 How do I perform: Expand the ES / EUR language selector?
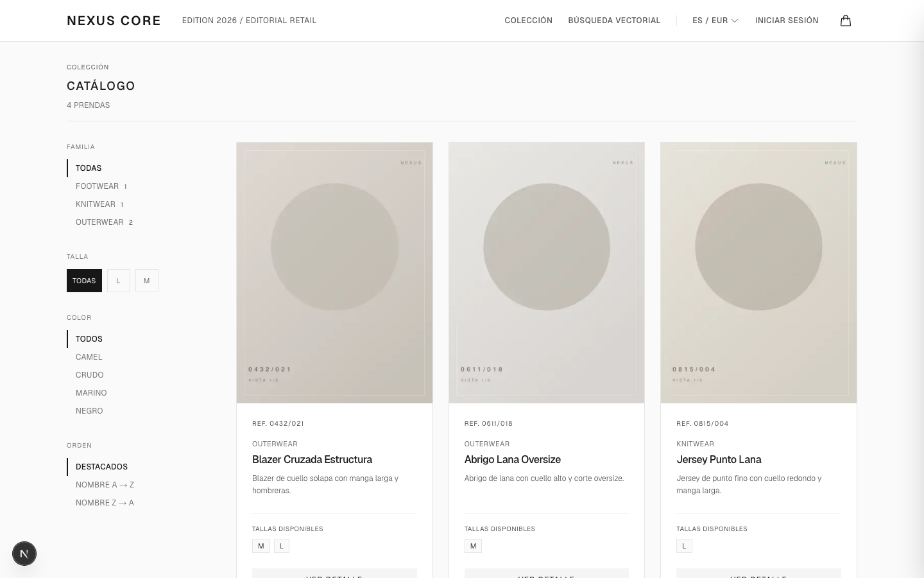[715, 21]
